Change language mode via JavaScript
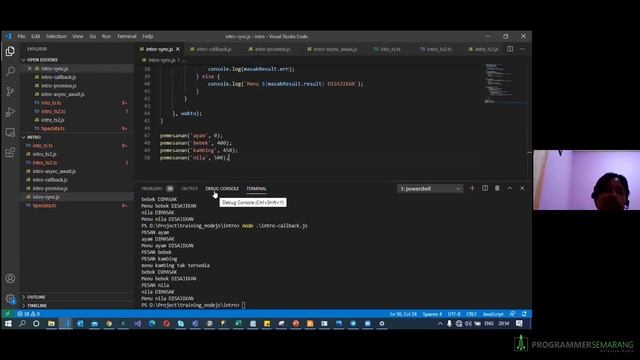The width and height of the screenshot is (640, 360). coord(493,314)
